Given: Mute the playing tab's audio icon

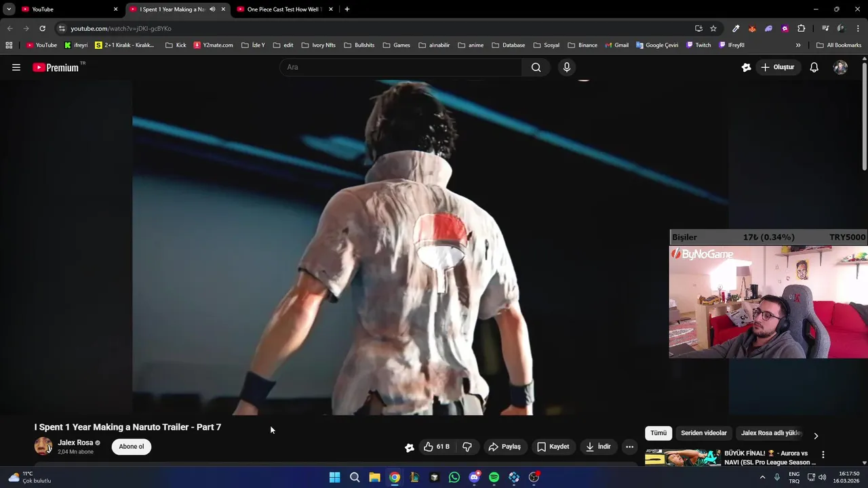Looking at the screenshot, I should [x=212, y=9].
